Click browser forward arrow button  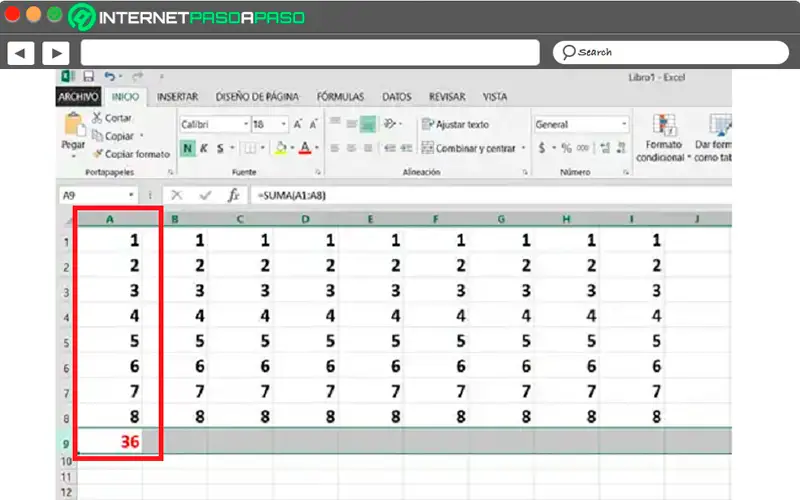56,53
